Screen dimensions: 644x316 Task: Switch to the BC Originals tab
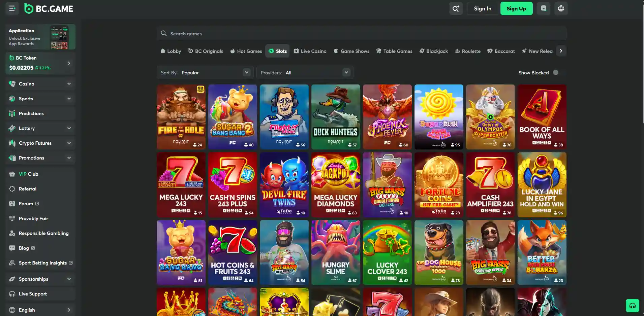pyautogui.click(x=206, y=51)
